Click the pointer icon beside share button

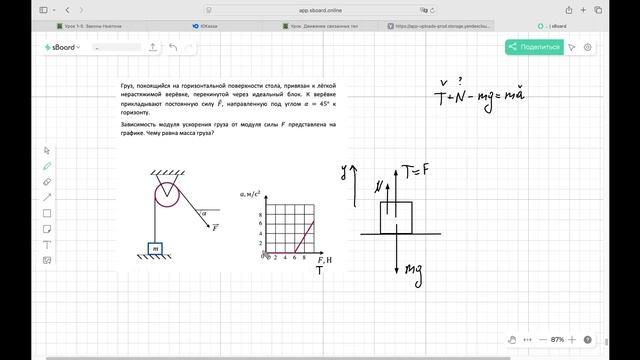click(x=572, y=47)
